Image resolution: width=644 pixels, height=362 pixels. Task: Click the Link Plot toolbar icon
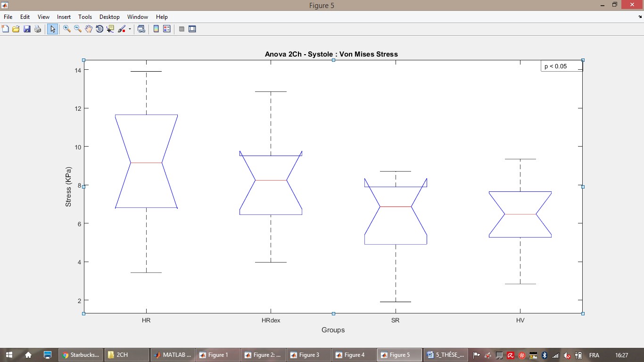tap(141, 29)
